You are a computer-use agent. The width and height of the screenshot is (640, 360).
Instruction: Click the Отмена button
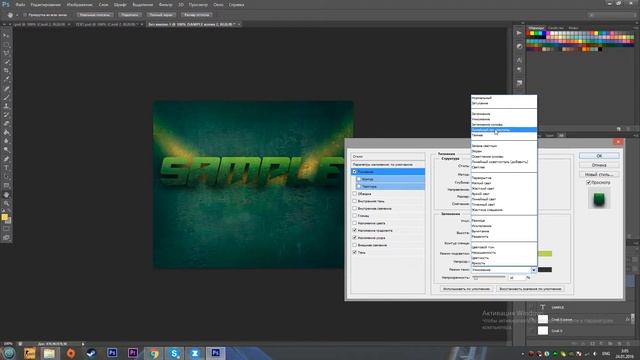[x=599, y=165]
